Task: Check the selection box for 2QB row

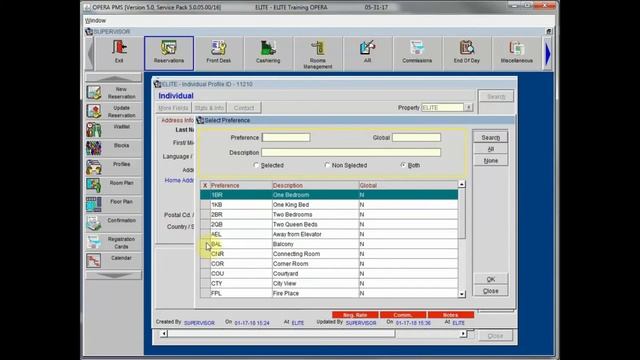Action: click(205, 224)
